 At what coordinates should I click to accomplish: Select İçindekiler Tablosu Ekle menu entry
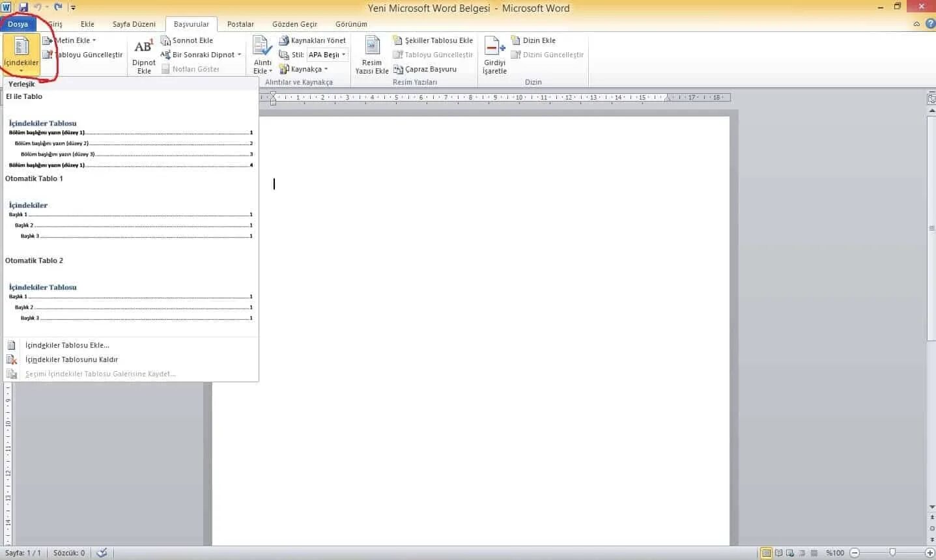click(x=130, y=345)
